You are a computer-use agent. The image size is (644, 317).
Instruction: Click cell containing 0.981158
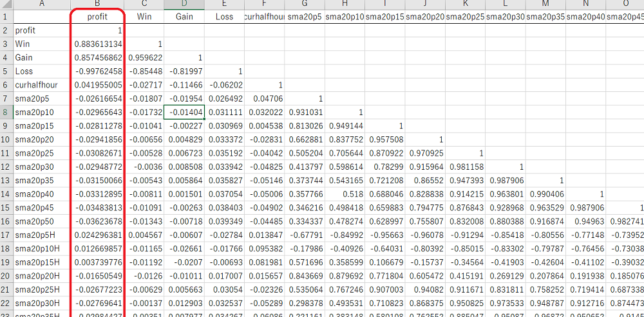466,167
